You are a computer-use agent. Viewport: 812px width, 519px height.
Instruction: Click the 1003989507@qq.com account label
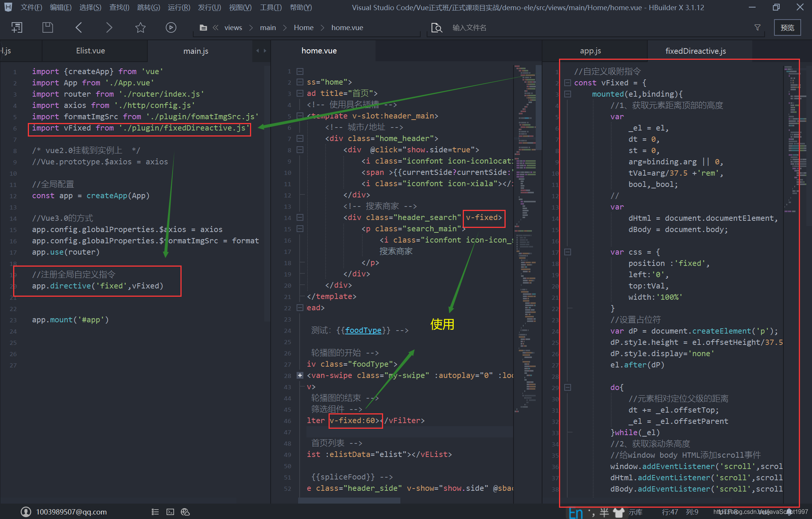point(71,512)
